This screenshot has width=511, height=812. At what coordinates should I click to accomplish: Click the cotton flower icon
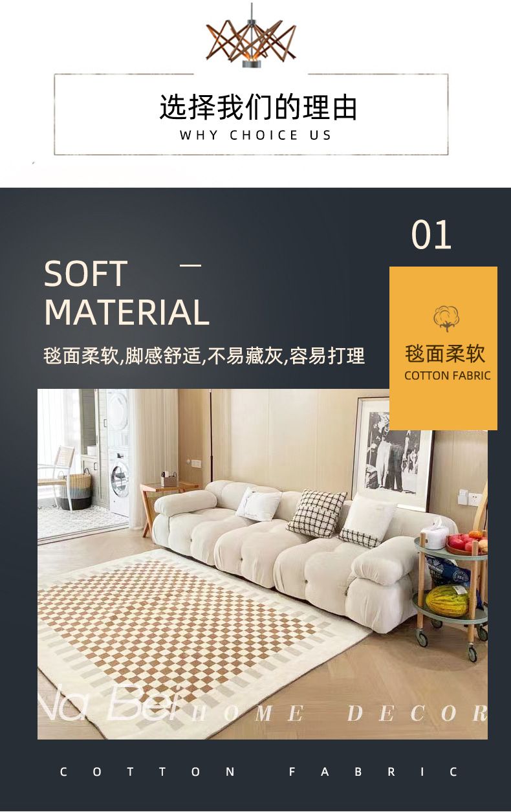446,320
